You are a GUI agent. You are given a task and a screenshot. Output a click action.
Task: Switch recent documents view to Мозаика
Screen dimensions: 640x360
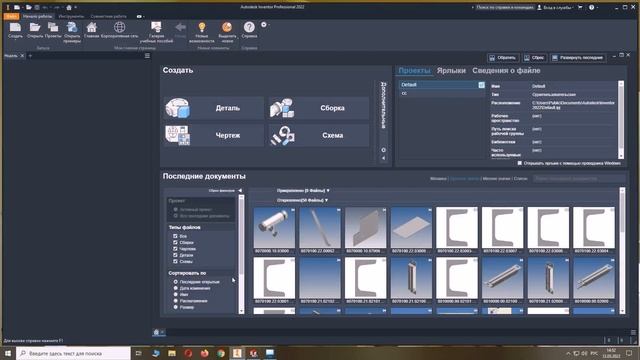438,179
